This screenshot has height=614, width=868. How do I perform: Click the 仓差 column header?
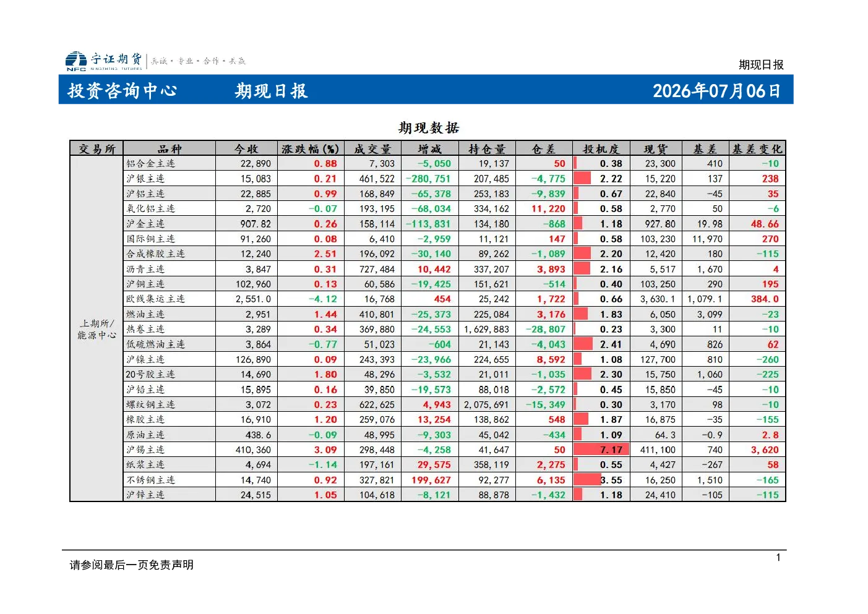click(544, 149)
